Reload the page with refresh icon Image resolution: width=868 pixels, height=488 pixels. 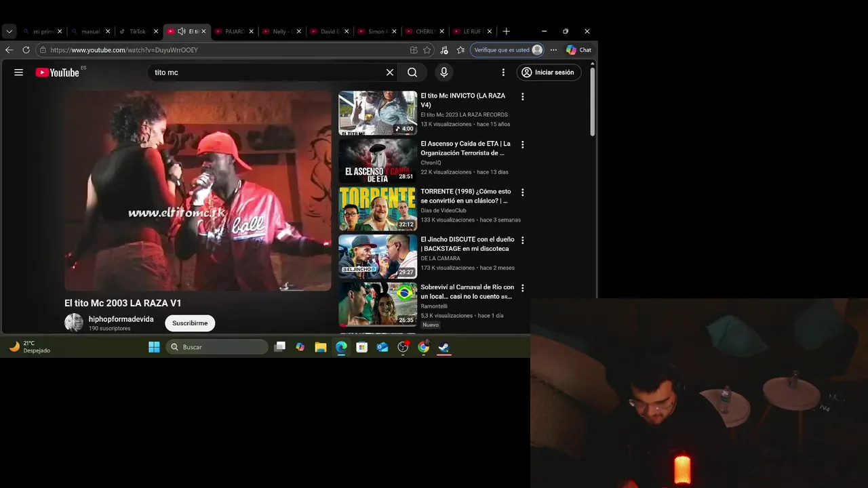[26, 50]
